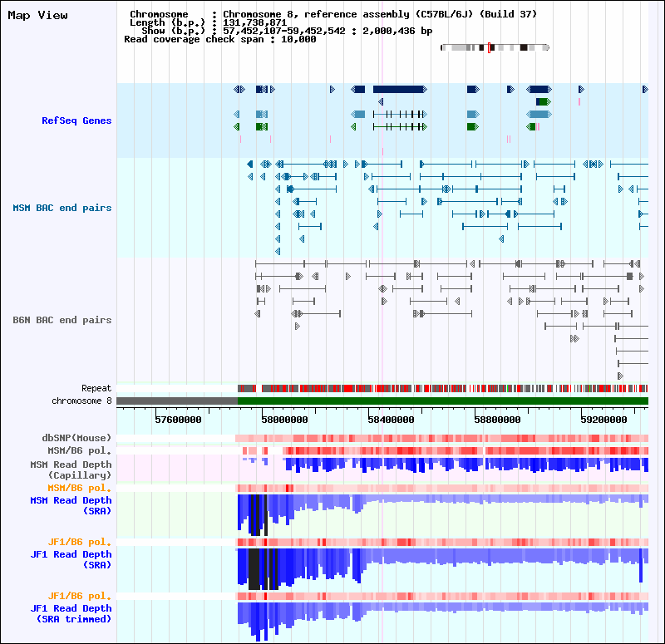Click the 59200000 axis position label
The width and height of the screenshot is (665, 644).
click(604, 420)
